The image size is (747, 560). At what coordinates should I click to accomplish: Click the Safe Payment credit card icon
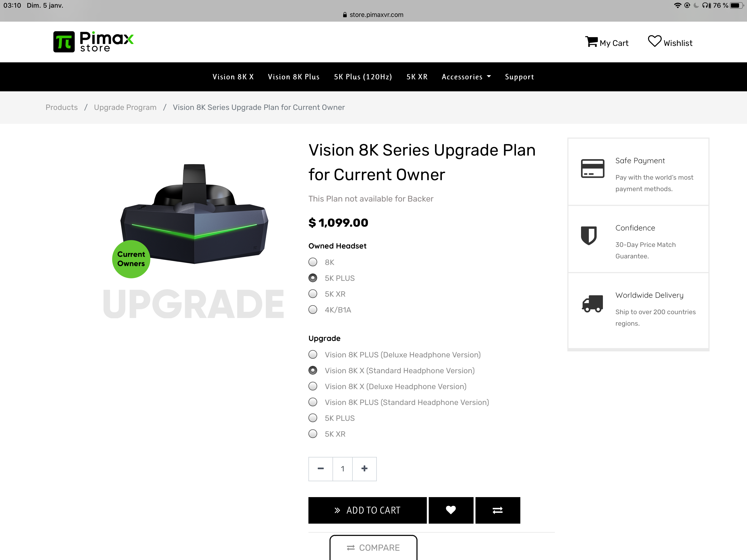(x=592, y=168)
